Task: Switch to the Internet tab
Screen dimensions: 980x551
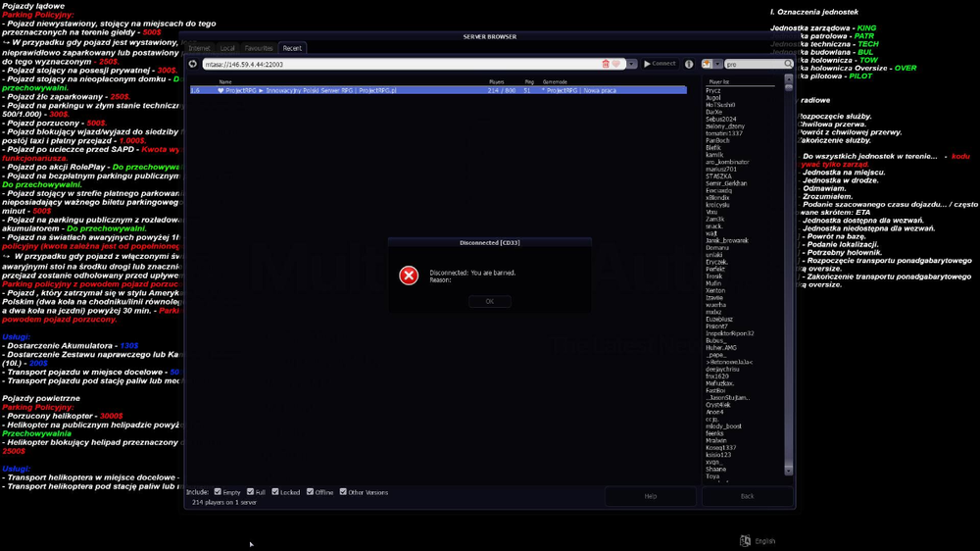Action: 199,48
